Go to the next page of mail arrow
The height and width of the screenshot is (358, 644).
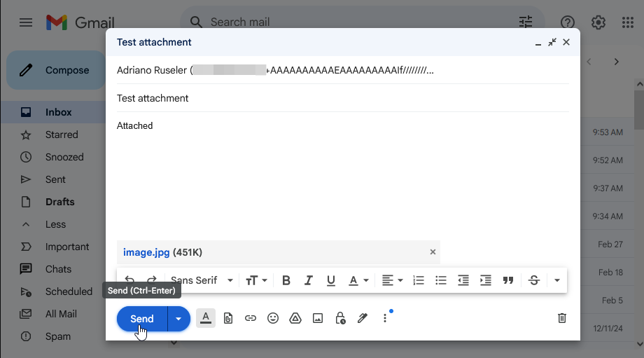point(616,62)
